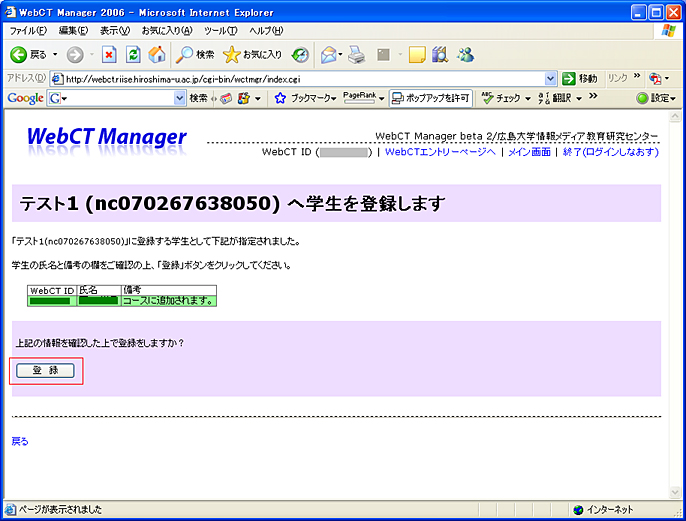Open the Back button history dropdown

click(x=55, y=55)
